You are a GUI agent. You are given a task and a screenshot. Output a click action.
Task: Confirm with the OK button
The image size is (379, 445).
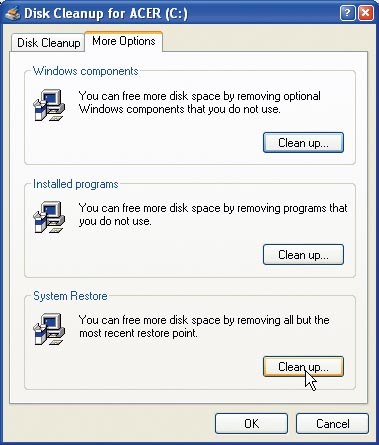pyautogui.click(x=251, y=424)
